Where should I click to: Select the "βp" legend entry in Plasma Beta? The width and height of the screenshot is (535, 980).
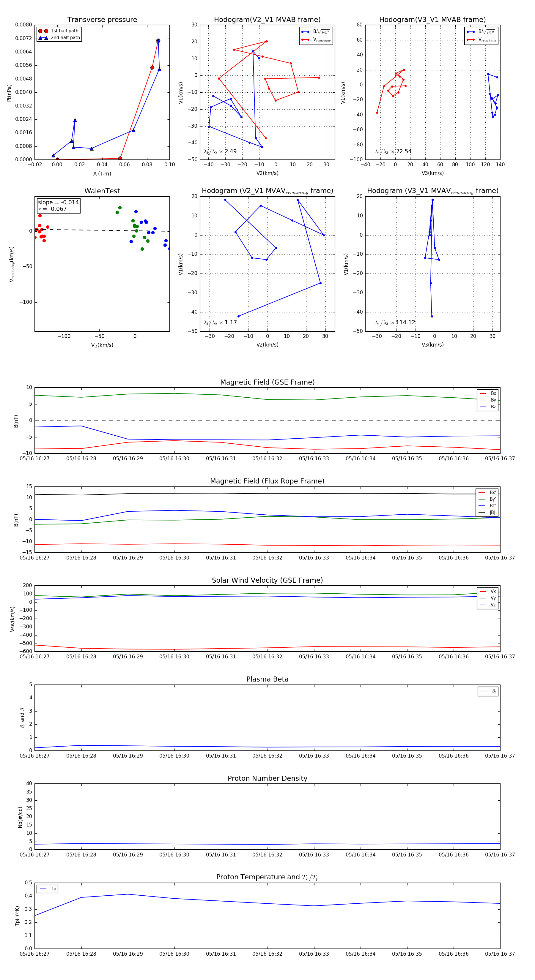coord(488,691)
